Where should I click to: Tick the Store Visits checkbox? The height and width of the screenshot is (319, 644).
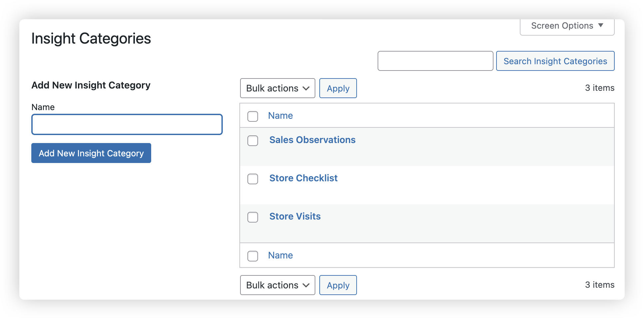tap(253, 217)
